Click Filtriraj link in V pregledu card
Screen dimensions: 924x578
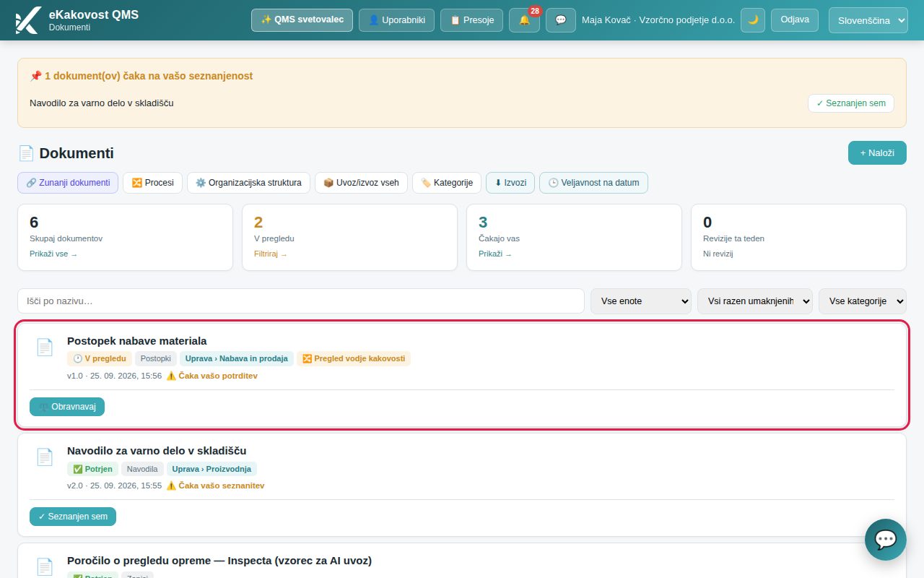(271, 254)
